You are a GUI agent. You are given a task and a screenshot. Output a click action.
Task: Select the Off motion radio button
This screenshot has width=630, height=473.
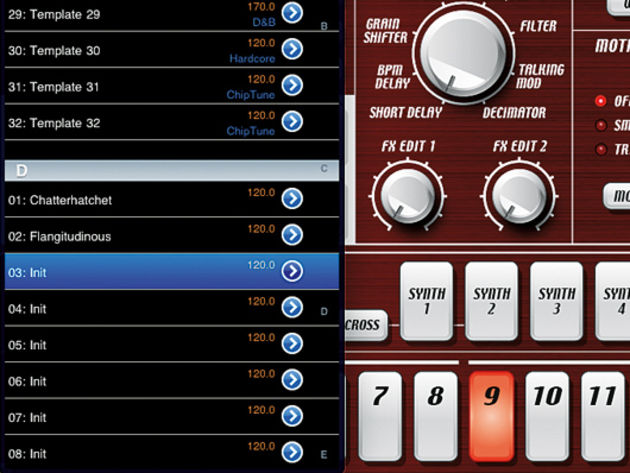tap(601, 101)
